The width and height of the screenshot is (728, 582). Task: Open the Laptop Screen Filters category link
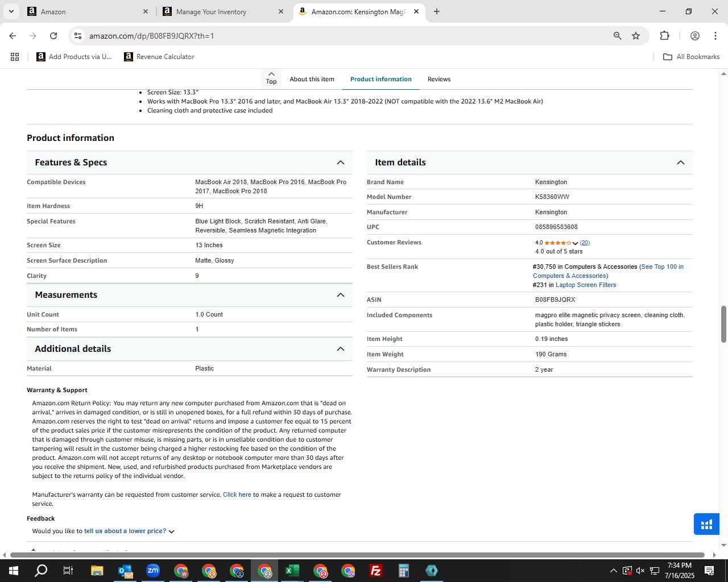[x=586, y=285]
